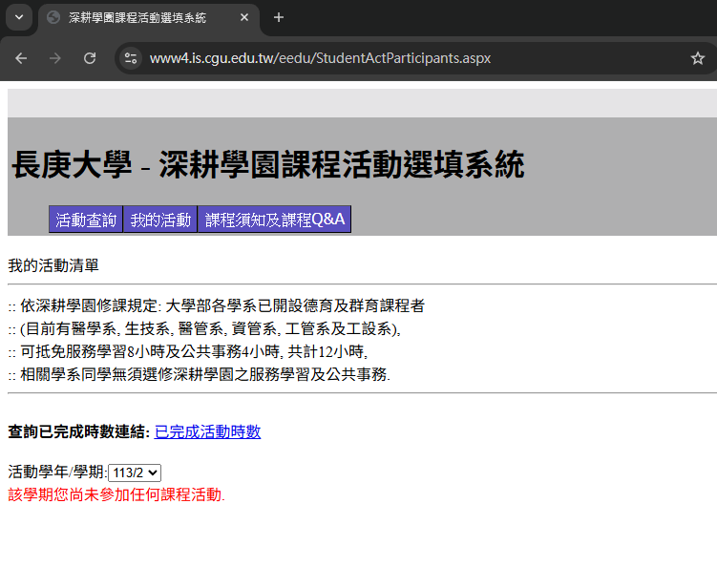Open the tab search dropdown arrow
This screenshot has height=588, width=717.
pos(19,17)
